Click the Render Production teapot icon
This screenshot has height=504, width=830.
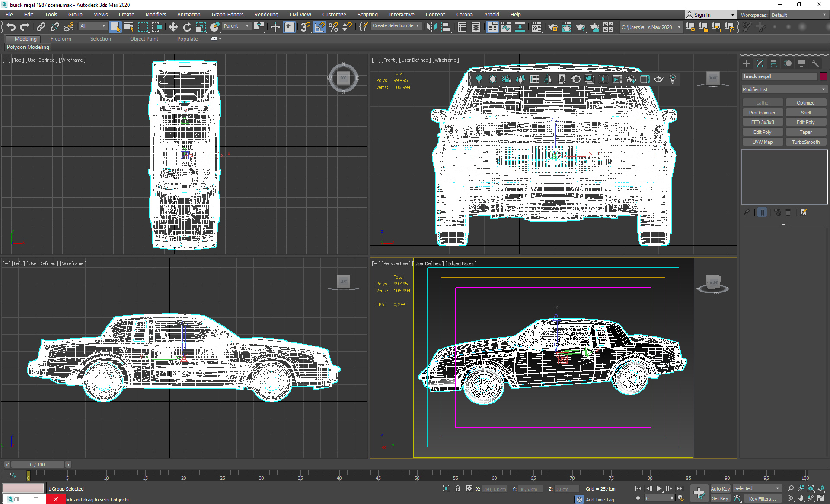[x=580, y=27]
